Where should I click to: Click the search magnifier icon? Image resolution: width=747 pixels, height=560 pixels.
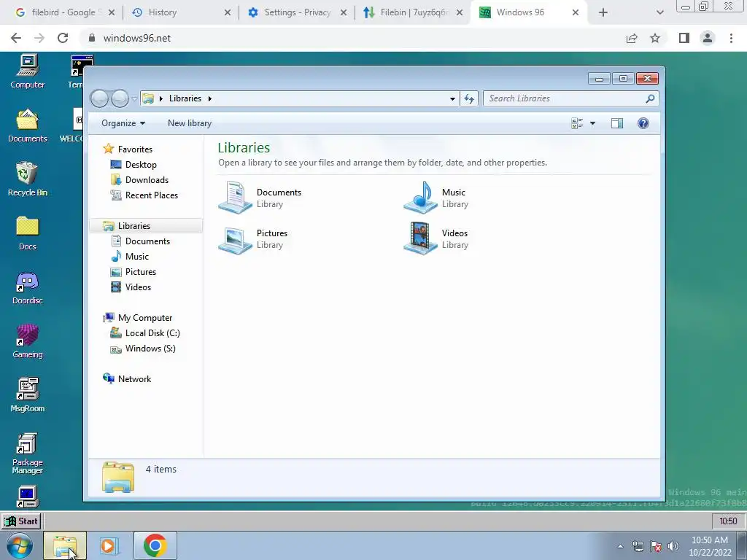650,98
